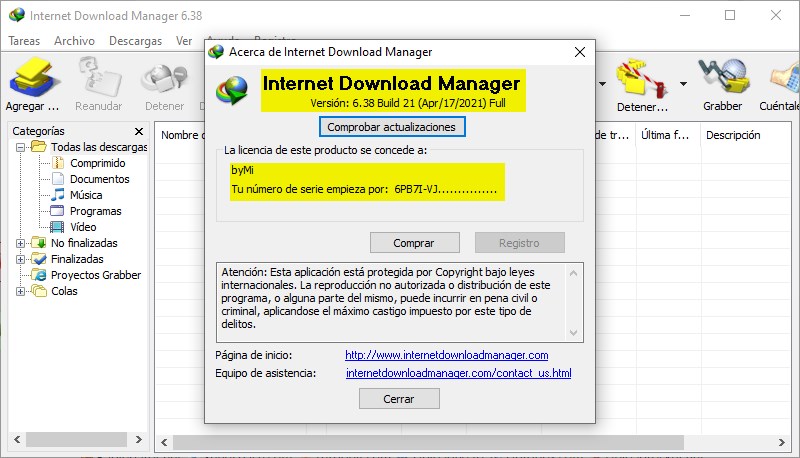Open the internetdownloadmanager.com homepage link
This screenshot has width=800, height=458.
pos(446,355)
